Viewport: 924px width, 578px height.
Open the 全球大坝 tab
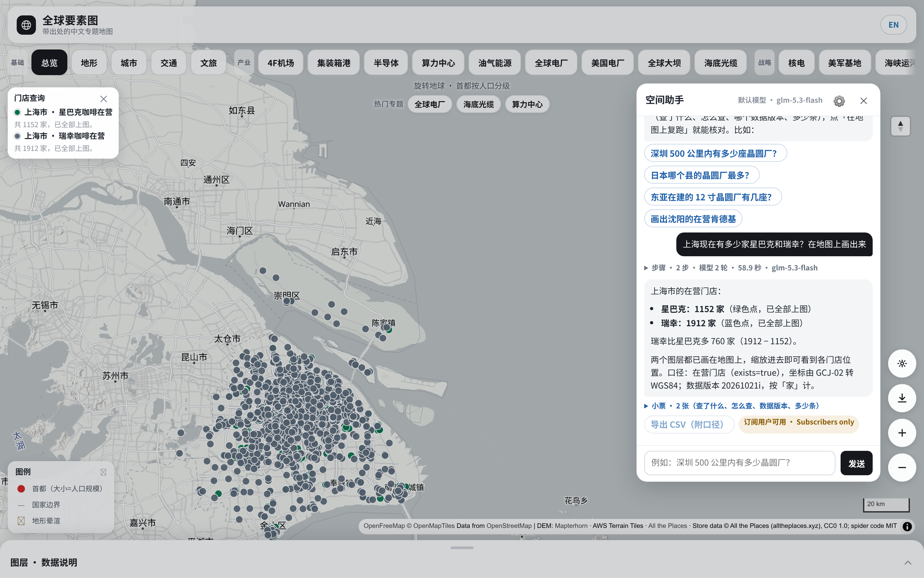(x=664, y=63)
